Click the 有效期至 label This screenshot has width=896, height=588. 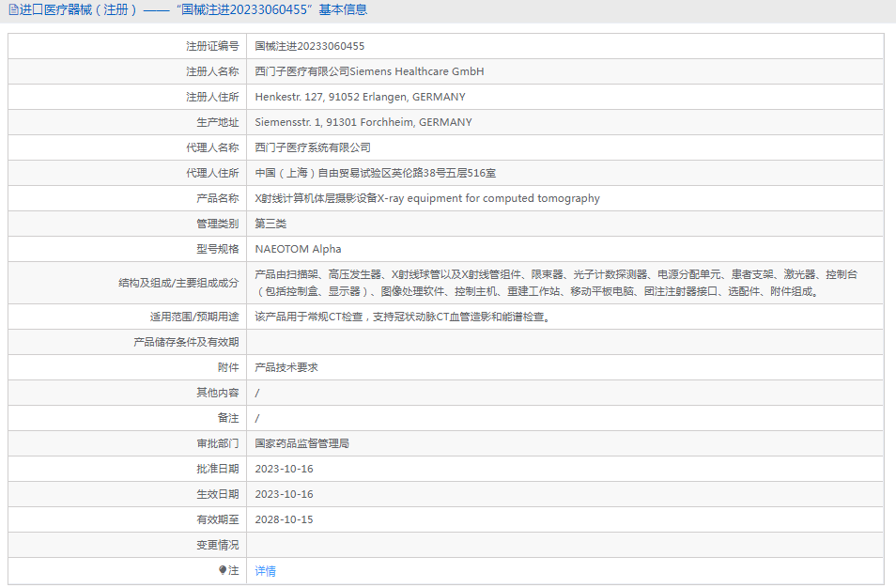point(217,519)
